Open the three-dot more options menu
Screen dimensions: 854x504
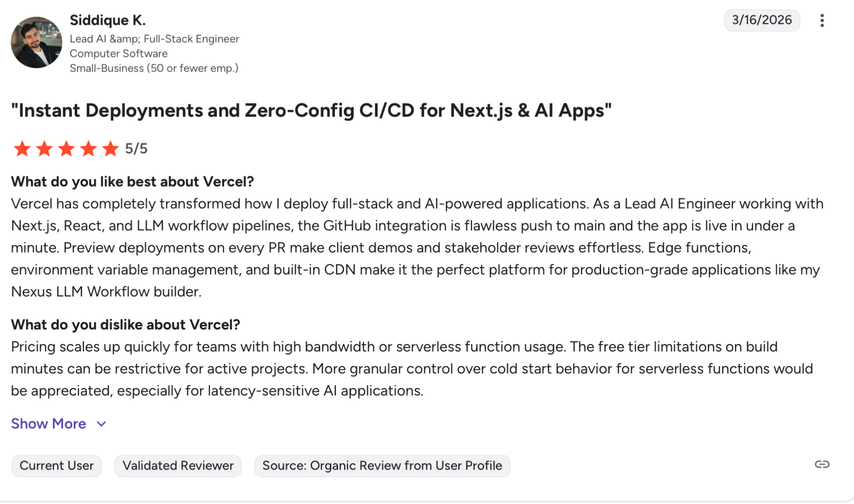pyautogui.click(x=822, y=21)
